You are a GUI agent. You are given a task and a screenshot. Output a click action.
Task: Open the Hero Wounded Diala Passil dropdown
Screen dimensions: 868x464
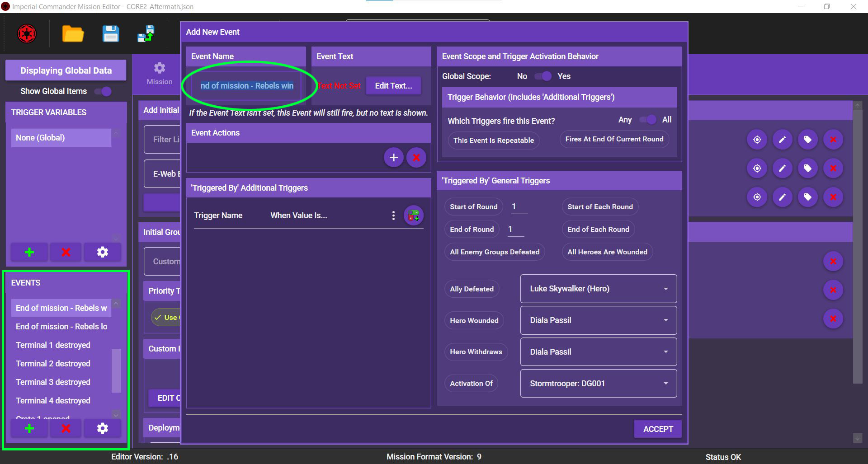(599, 320)
